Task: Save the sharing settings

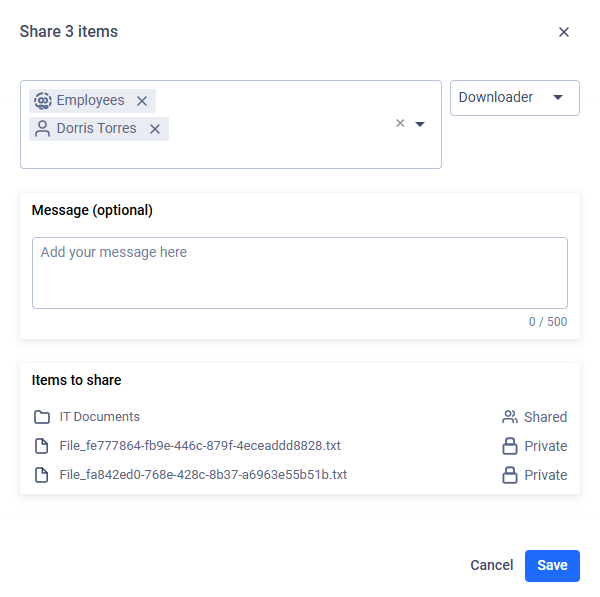Action: click(552, 566)
